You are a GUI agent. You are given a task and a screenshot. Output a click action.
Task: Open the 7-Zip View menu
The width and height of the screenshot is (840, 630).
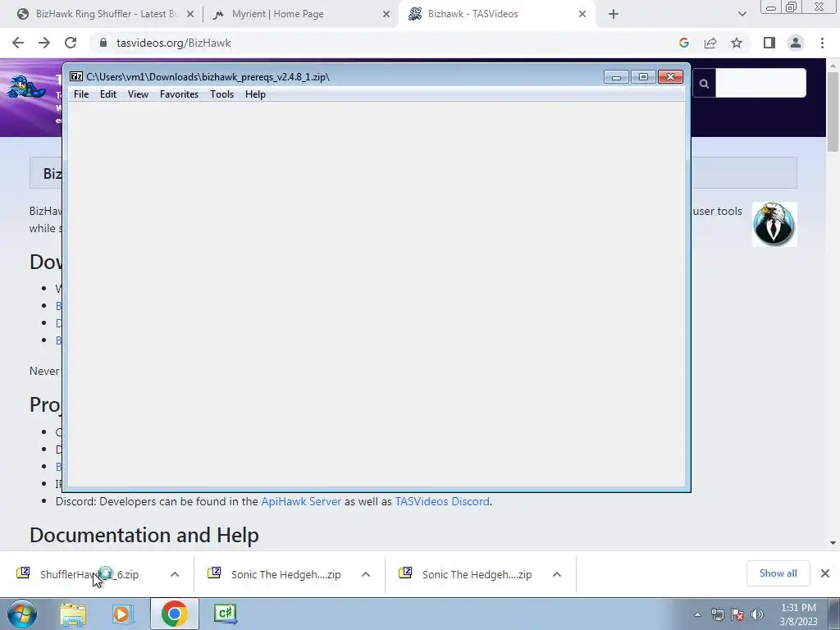point(138,94)
